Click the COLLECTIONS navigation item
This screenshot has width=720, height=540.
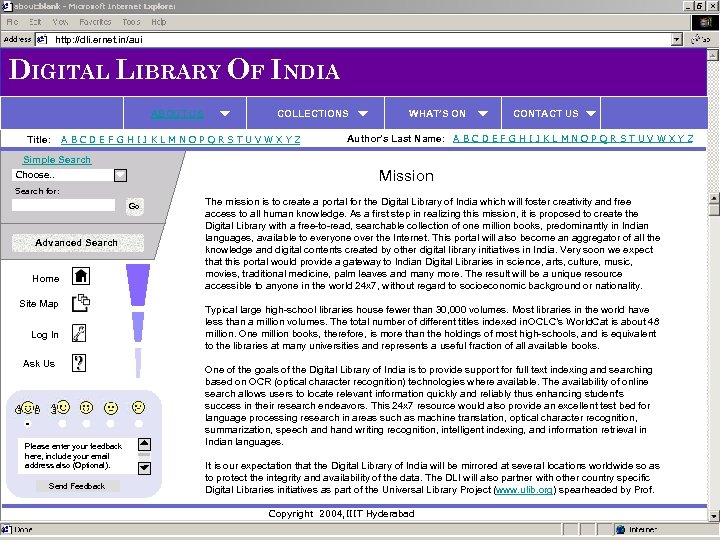[x=313, y=113]
